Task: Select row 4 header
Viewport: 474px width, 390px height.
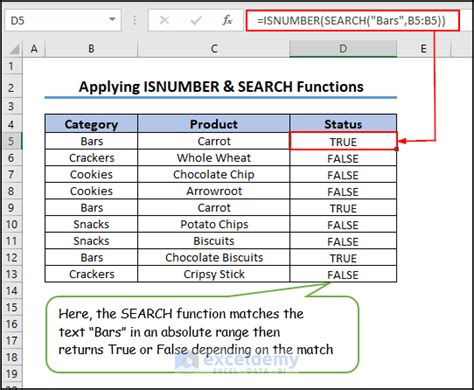Action: [x=11, y=124]
